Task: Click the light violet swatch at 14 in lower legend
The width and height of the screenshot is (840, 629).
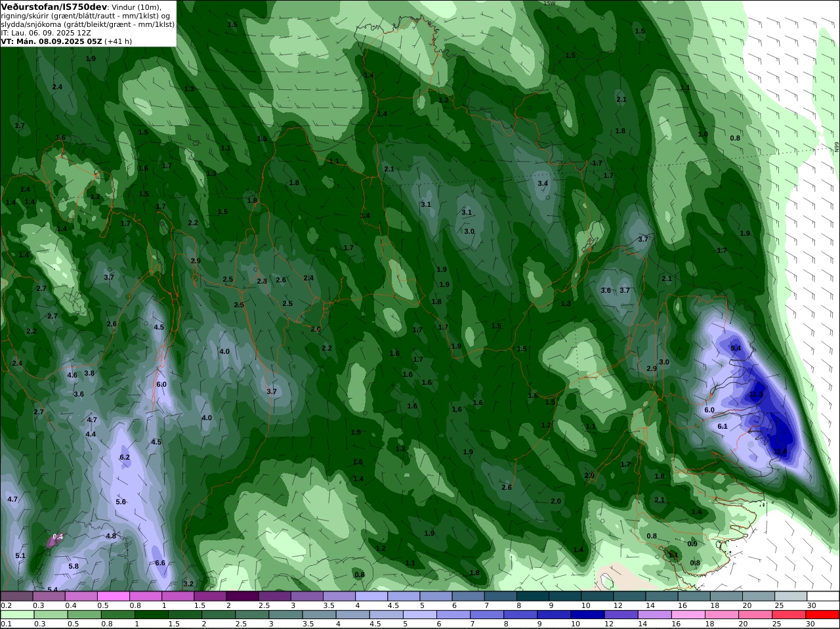Action: [655, 615]
